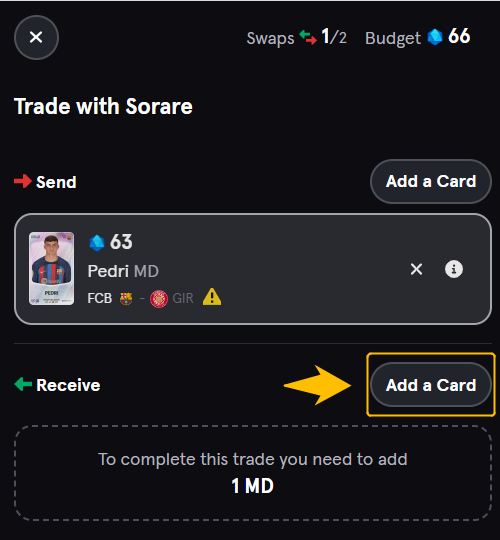The height and width of the screenshot is (540, 500).
Task: Click the swaps arrows icon
Action: 308,38
